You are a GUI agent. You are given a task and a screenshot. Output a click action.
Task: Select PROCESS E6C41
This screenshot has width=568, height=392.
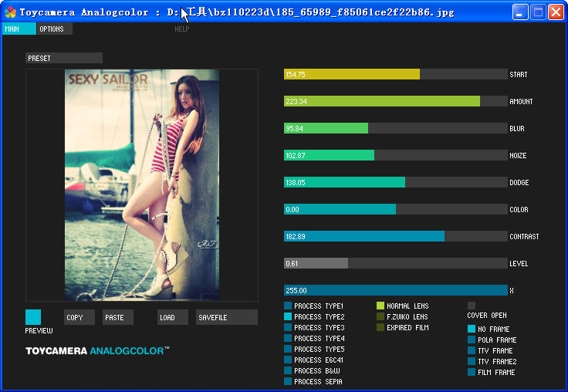coord(288,360)
